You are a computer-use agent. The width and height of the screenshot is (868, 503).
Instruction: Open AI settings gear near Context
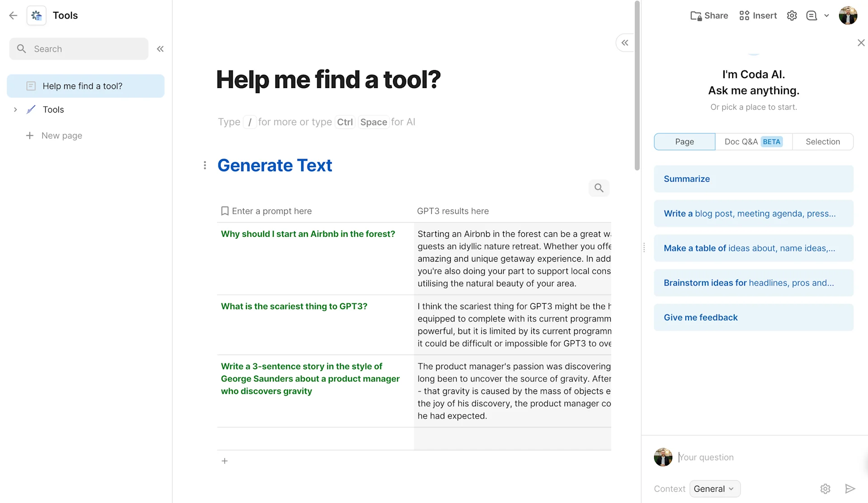coord(825,489)
